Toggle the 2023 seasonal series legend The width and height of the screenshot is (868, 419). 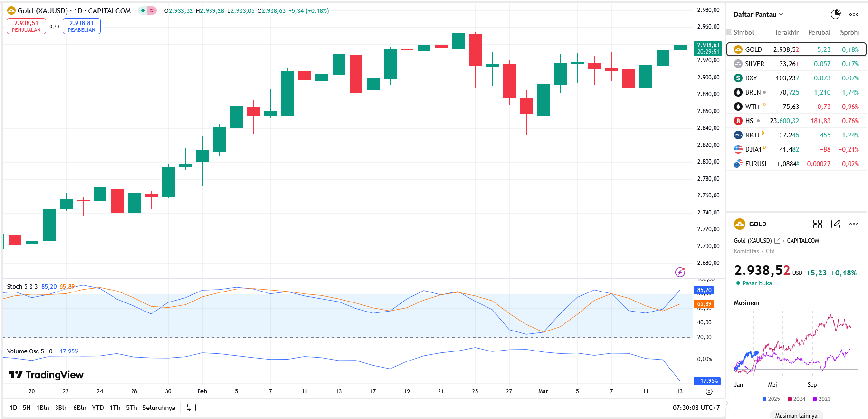click(821, 399)
